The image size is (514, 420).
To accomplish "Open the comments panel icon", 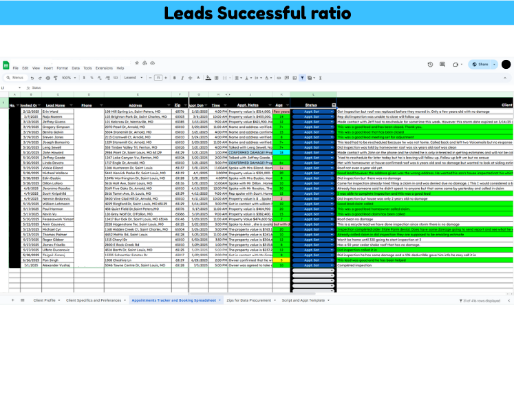I will pos(442,64).
